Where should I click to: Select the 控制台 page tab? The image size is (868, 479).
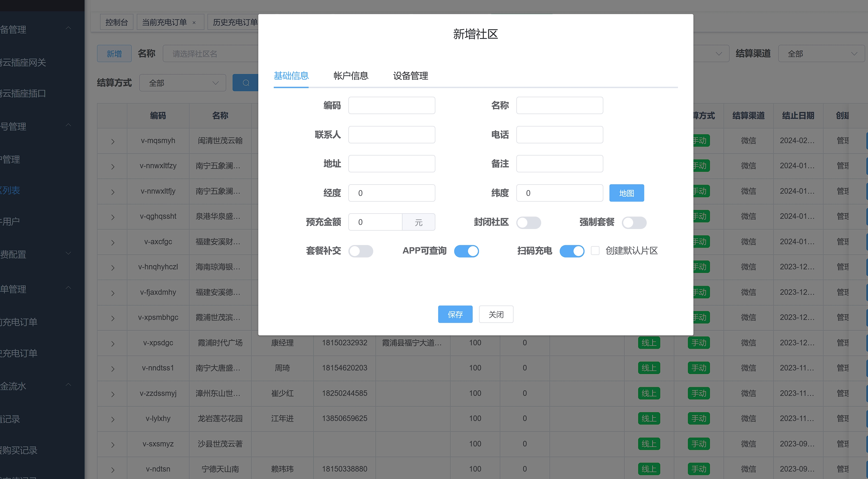tap(117, 22)
